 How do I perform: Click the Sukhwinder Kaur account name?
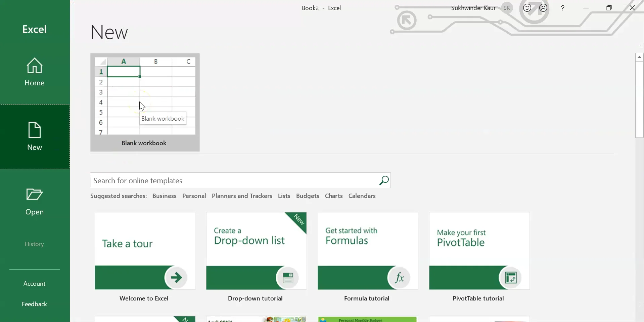[473, 8]
